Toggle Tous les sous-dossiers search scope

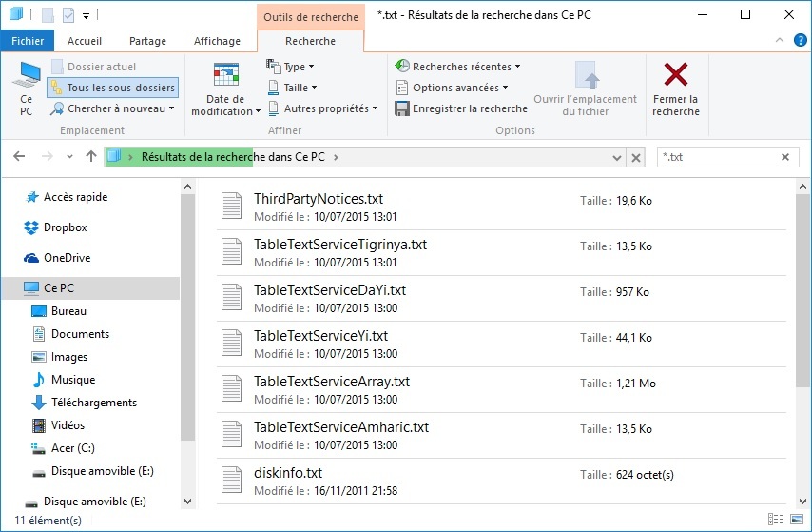coord(113,88)
